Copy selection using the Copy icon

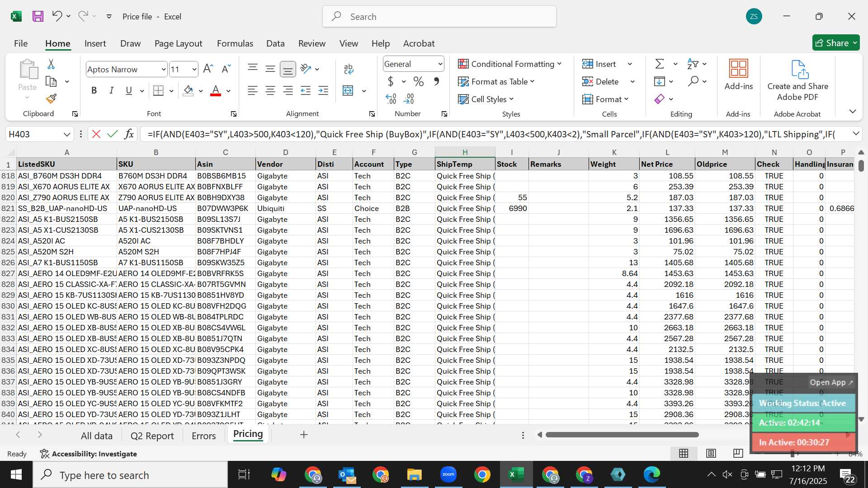coord(51,82)
